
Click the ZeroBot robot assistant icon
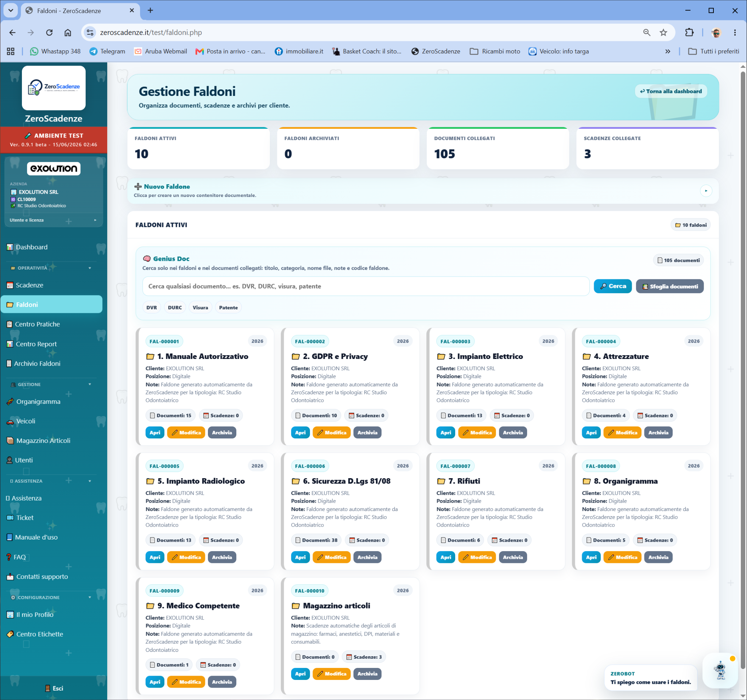(x=720, y=670)
